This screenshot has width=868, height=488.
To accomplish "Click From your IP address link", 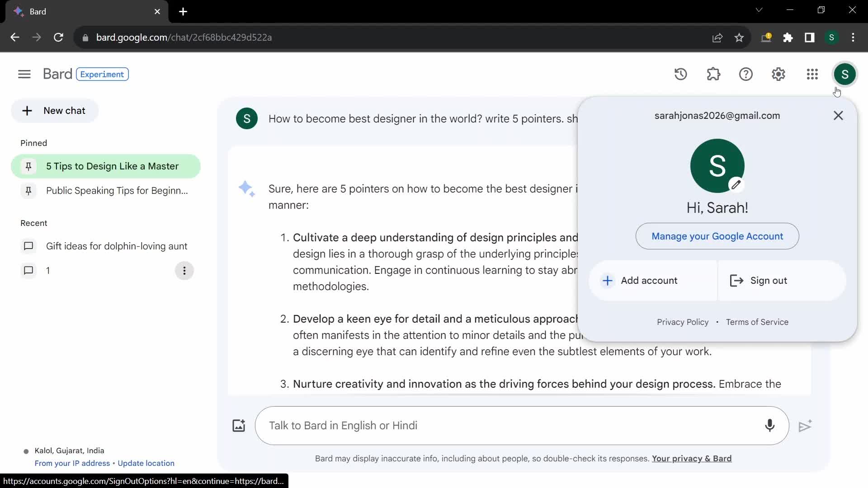I will click(72, 464).
